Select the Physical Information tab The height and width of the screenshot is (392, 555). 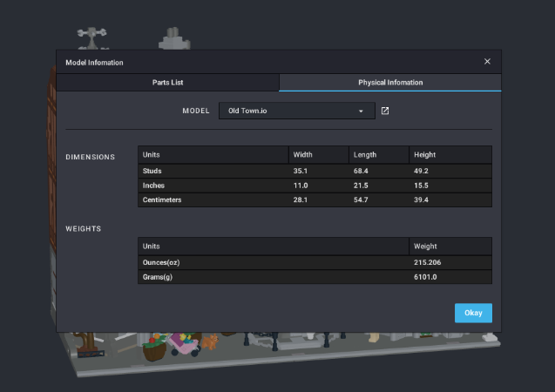point(390,83)
